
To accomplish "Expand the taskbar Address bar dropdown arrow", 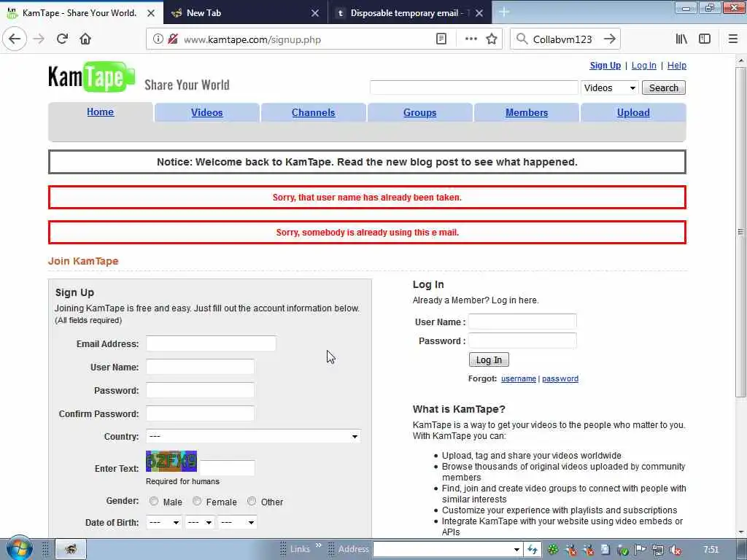I will click(x=516, y=550).
